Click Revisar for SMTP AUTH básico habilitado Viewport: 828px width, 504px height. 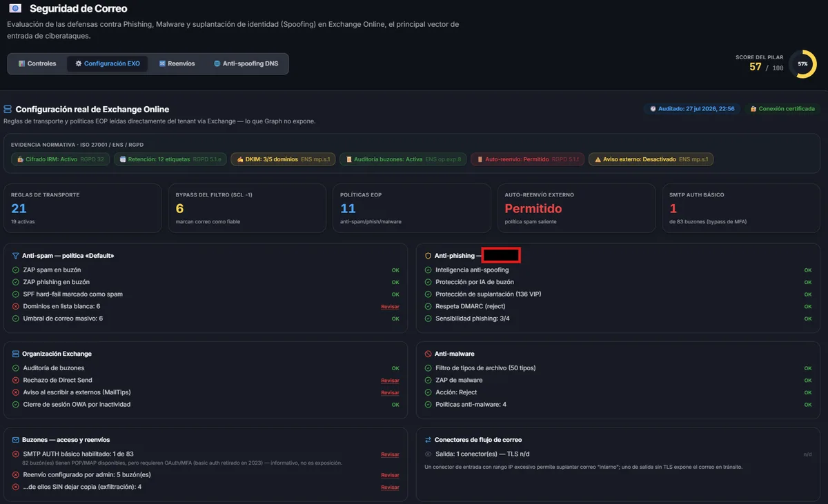[x=390, y=454]
